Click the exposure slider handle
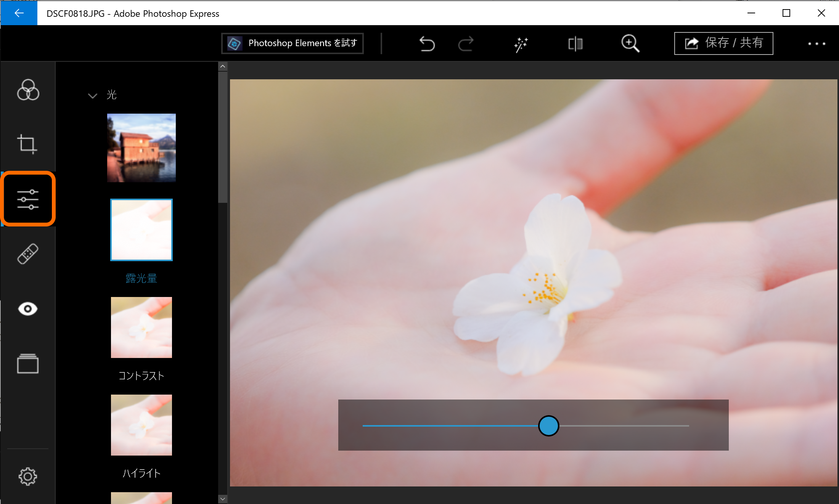 tap(548, 426)
